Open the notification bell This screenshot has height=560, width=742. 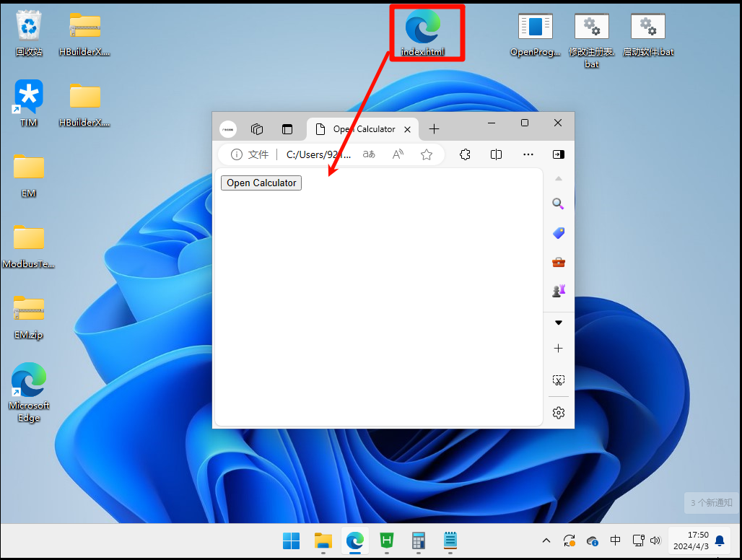tap(720, 541)
